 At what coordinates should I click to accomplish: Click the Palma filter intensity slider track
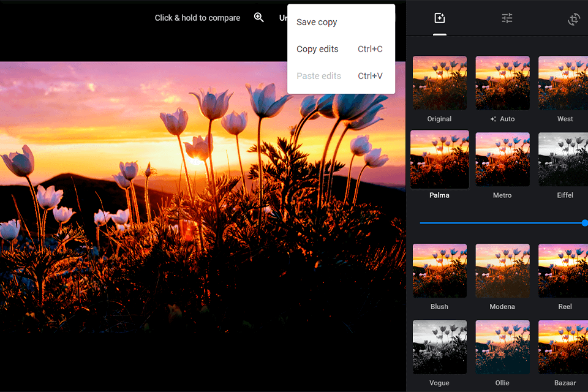pos(502,223)
